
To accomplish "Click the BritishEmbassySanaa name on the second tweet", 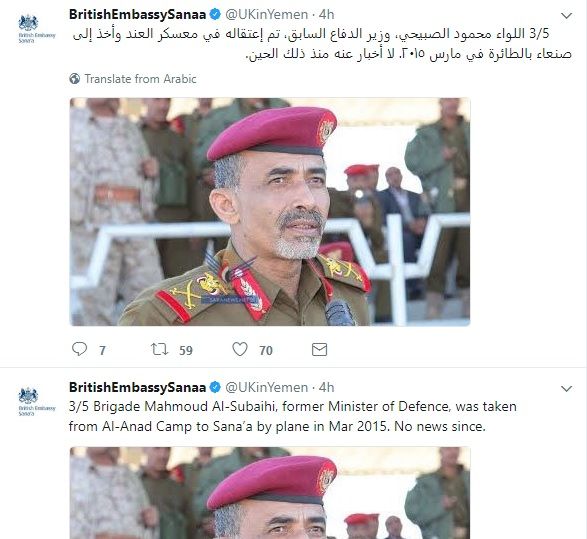I will click(137, 387).
